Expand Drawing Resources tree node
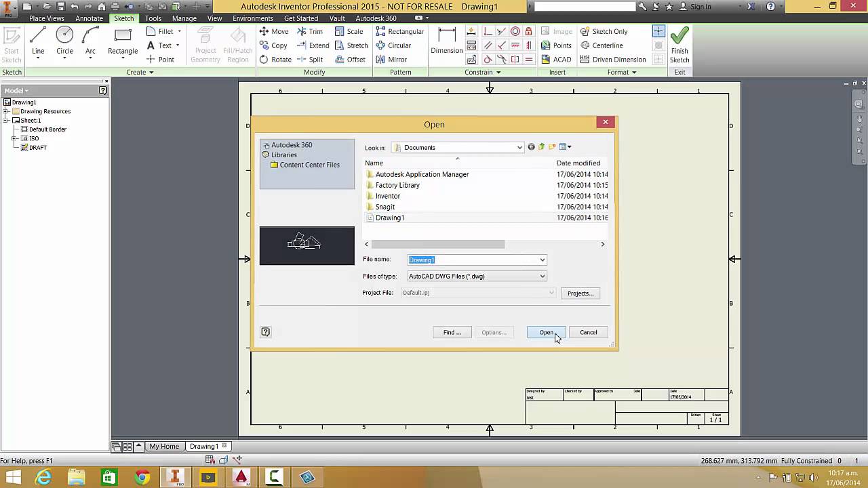Viewport: 868px width, 488px height. [6, 111]
